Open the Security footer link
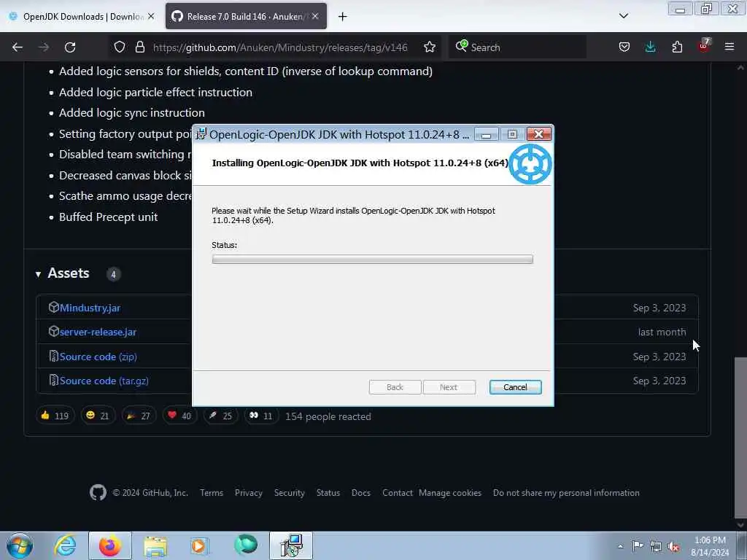 [x=289, y=493]
